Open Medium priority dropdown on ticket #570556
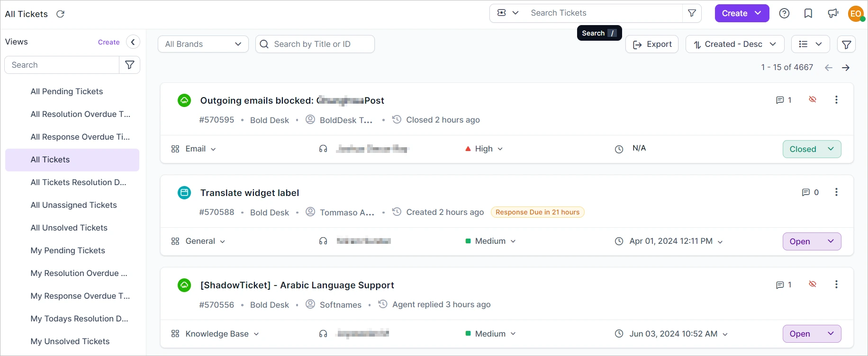Image resolution: width=868 pixels, height=356 pixels. (x=490, y=334)
